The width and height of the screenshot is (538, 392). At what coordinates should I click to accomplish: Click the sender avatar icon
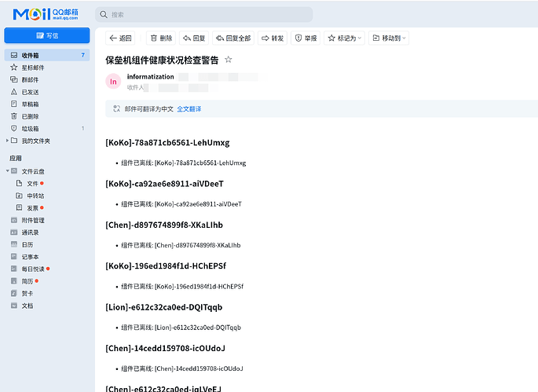[114, 81]
